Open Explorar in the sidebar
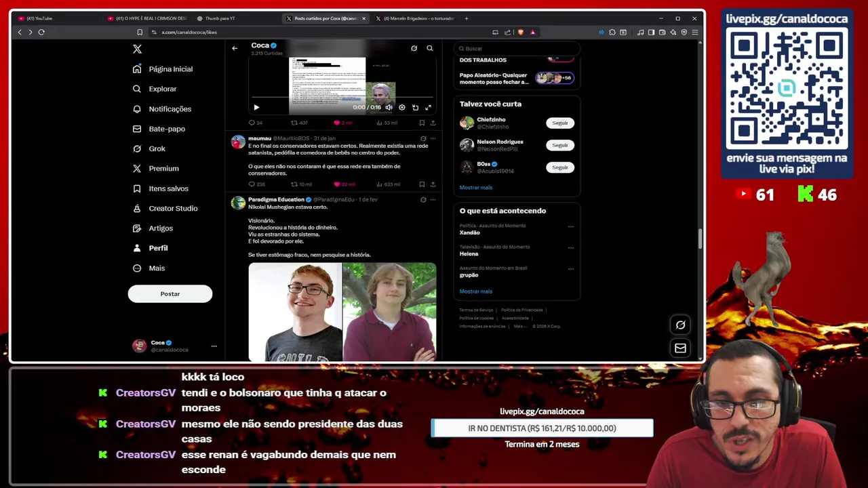This screenshot has width=868, height=488. [x=155, y=89]
